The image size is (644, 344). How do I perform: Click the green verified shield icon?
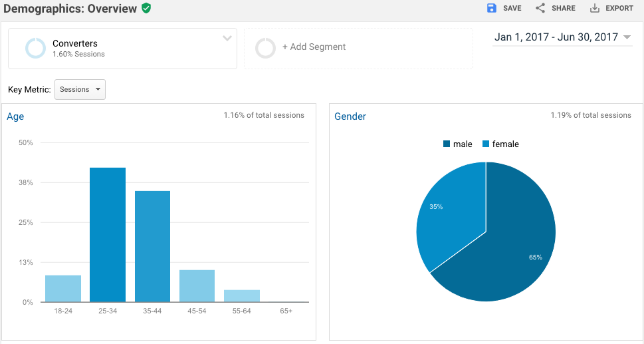(146, 9)
